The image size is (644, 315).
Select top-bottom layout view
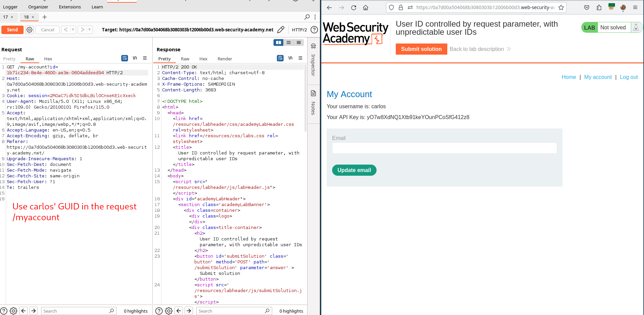[289, 42]
